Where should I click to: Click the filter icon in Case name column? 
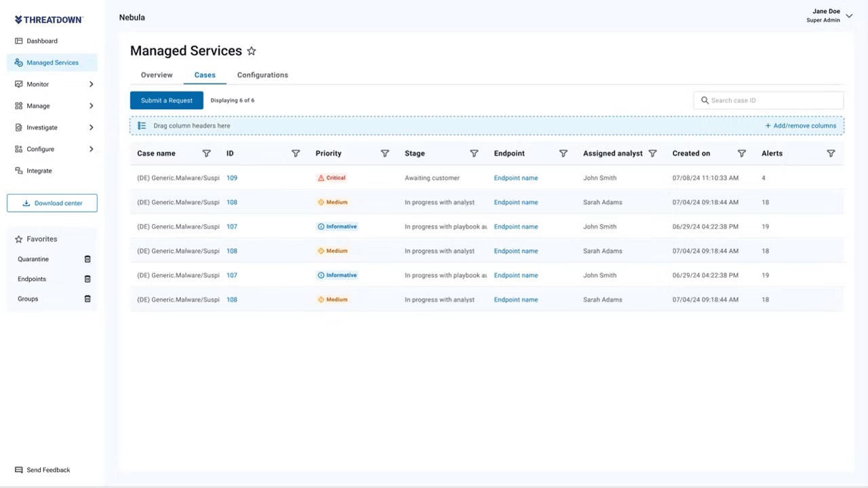[207, 154]
